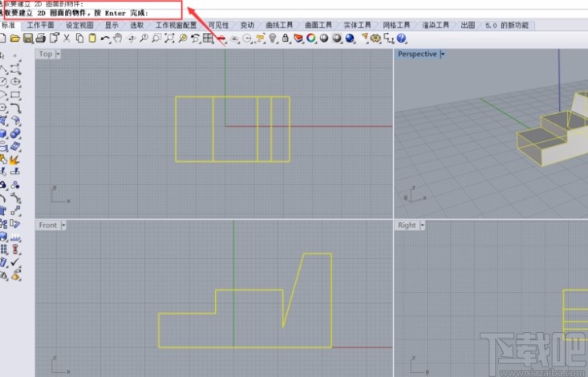Click the Zoom window icon

tap(156, 39)
